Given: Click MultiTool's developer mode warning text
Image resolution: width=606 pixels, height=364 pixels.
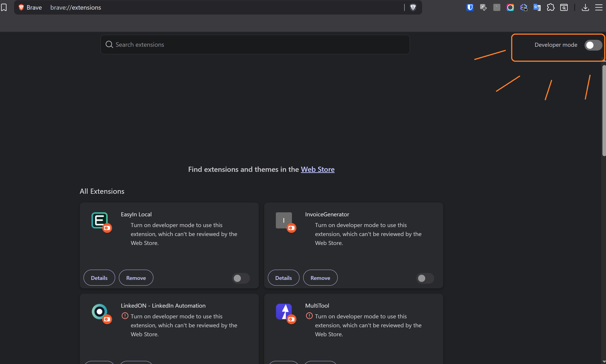Looking at the screenshot, I should 368,325.
